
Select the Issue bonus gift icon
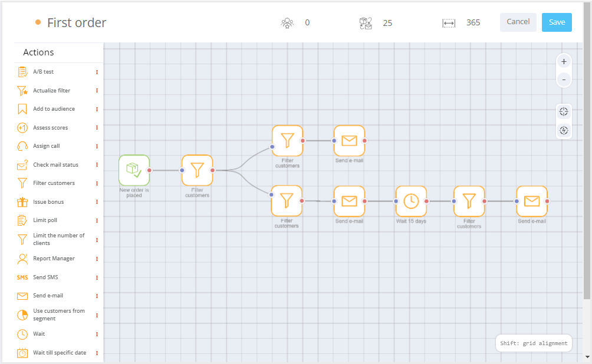pyautogui.click(x=22, y=202)
